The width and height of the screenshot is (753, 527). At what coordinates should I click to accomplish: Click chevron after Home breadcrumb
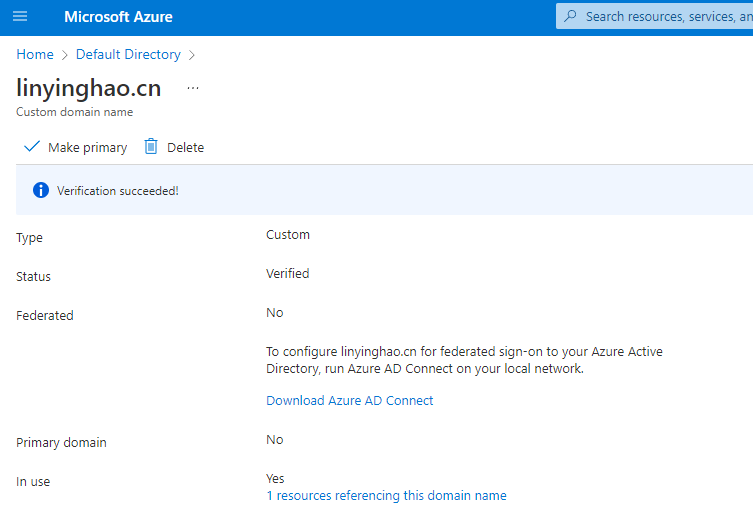[x=65, y=55]
